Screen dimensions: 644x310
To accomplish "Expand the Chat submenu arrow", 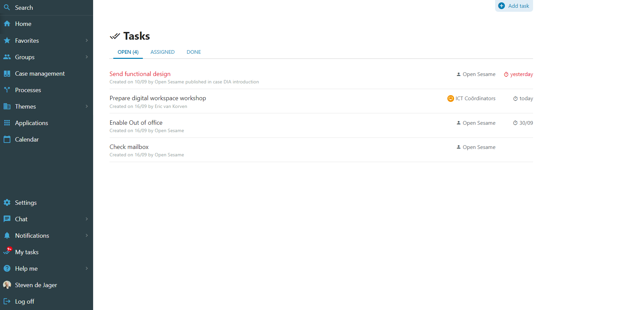I will click(87, 219).
